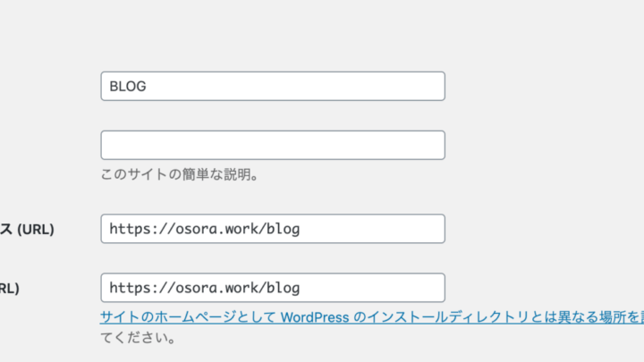644x362 pixels.
Task: Click the blank right end of the site address field
Action: 420,288
